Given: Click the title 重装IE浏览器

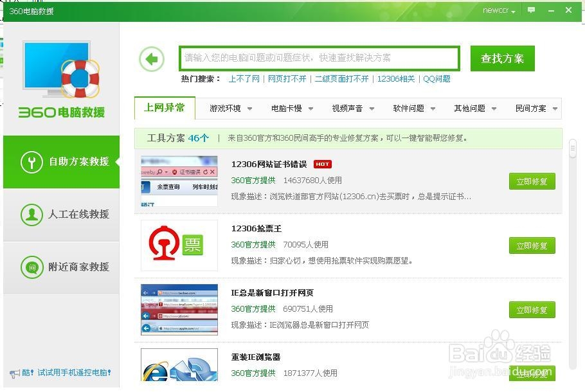Looking at the screenshot, I should pyautogui.click(x=256, y=357).
